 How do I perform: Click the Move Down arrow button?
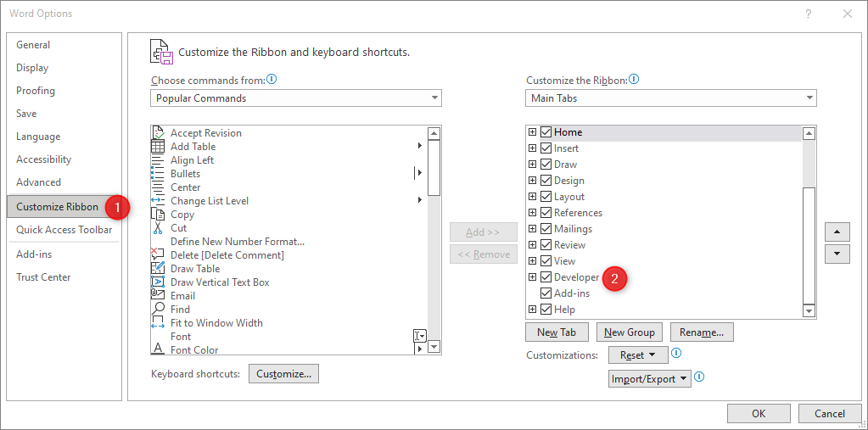click(837, 254)
